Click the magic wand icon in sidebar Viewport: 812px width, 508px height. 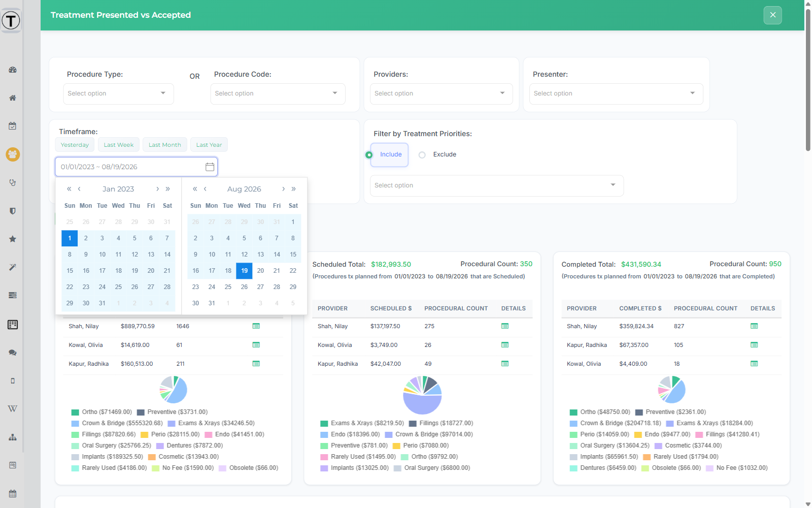[x=13, y=267]
